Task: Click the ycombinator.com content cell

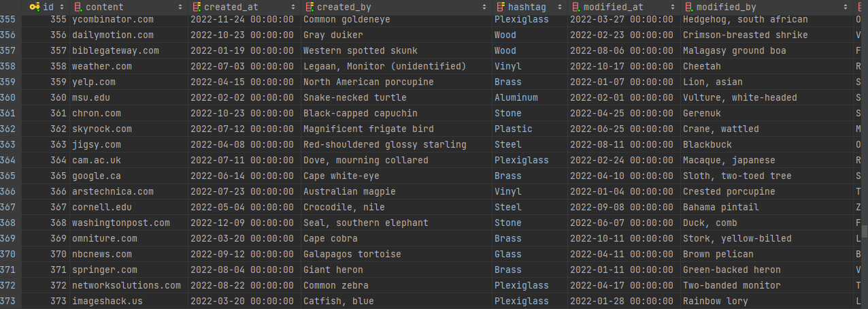Action: [129, 19]
